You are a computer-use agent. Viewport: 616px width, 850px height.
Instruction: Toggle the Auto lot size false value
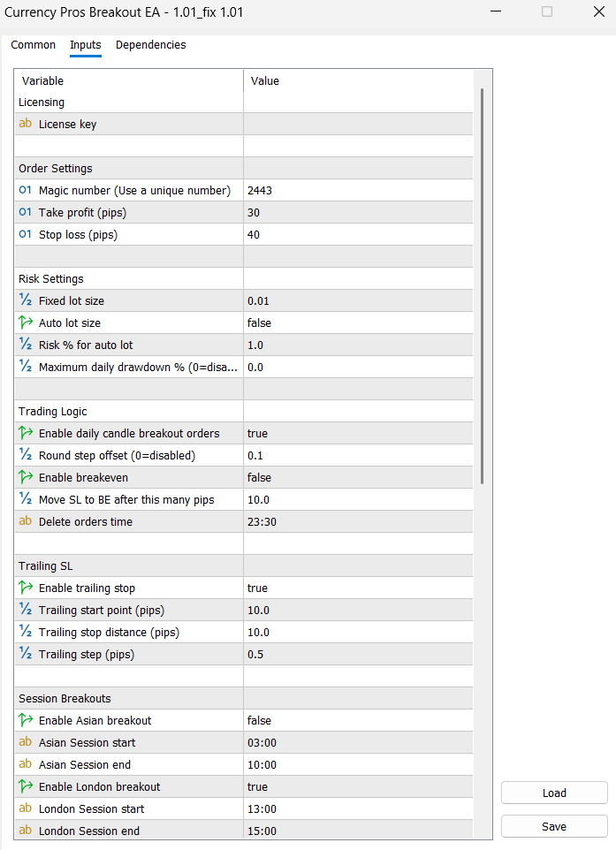click(x=358, y=323)
